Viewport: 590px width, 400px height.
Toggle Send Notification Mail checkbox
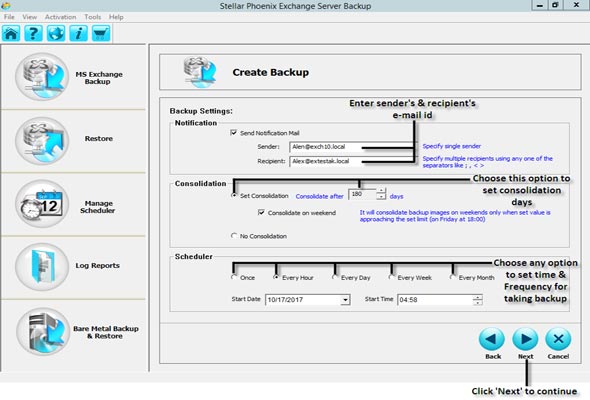click(x=233, y=132)
